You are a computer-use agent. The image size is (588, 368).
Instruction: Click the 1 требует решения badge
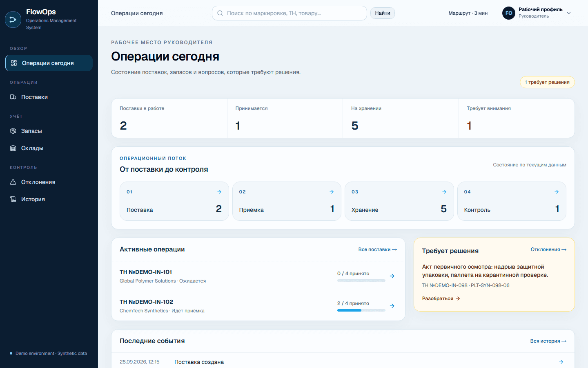tap(547, 82)
